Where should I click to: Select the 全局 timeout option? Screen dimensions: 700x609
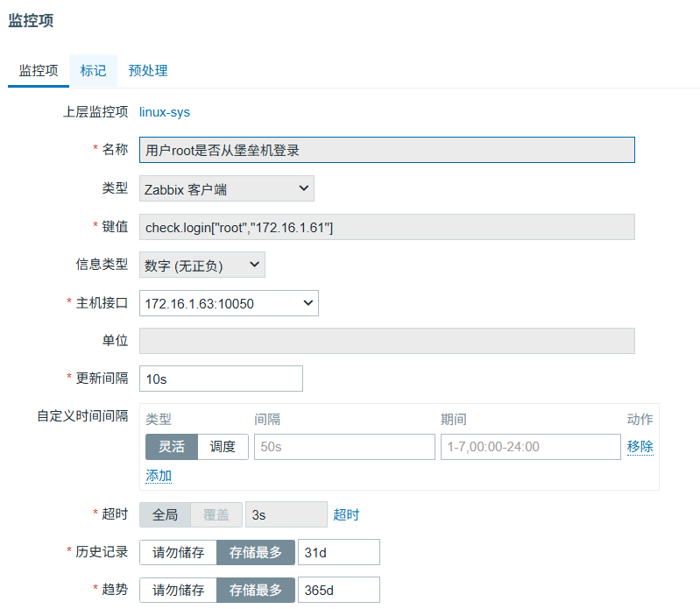click(x=165, y=514)
